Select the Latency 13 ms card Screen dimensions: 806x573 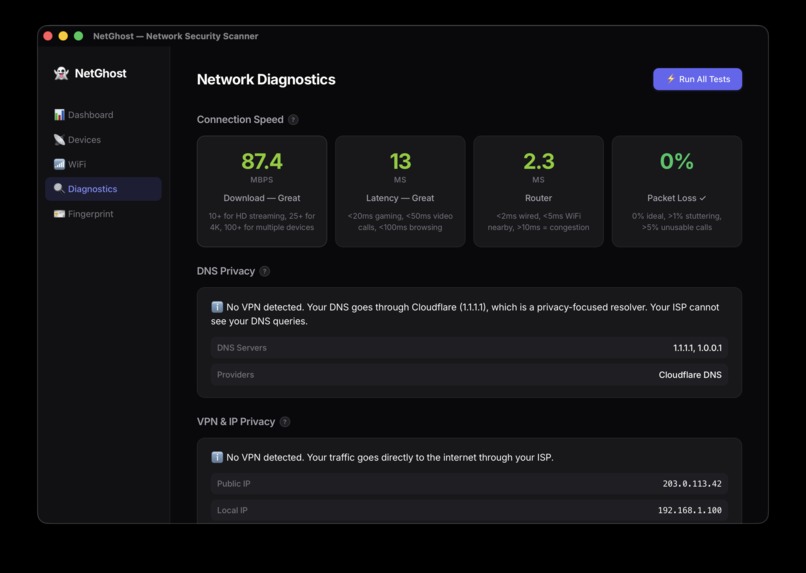400,191
